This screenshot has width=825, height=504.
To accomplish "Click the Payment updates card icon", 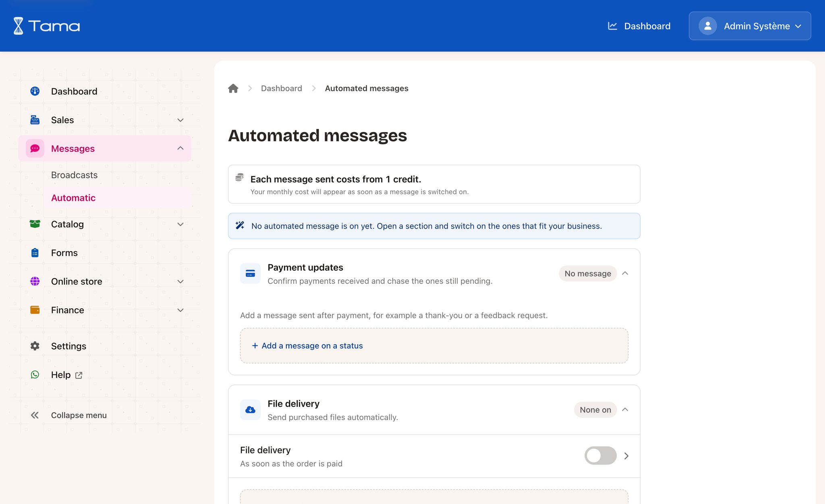I will tap(250, 274).
